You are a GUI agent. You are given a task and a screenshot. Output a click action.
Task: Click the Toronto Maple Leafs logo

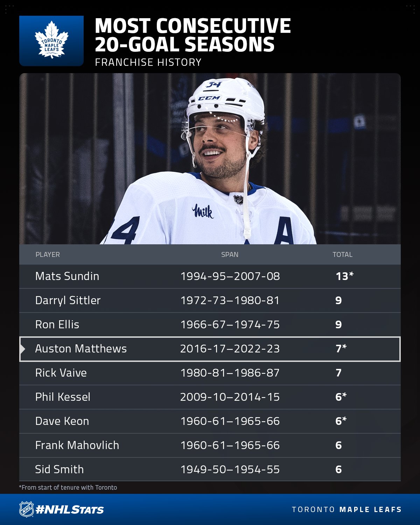coord(51,40)
